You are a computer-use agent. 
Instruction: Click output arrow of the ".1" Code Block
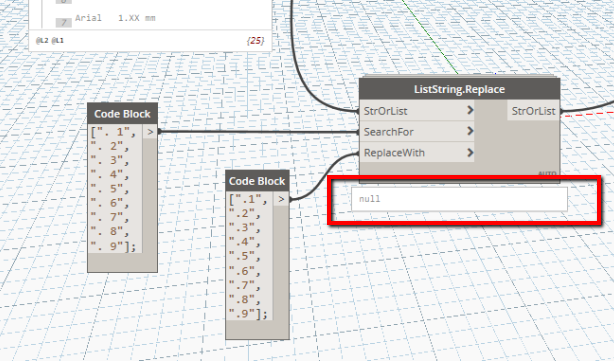click(x=281, y=199)
